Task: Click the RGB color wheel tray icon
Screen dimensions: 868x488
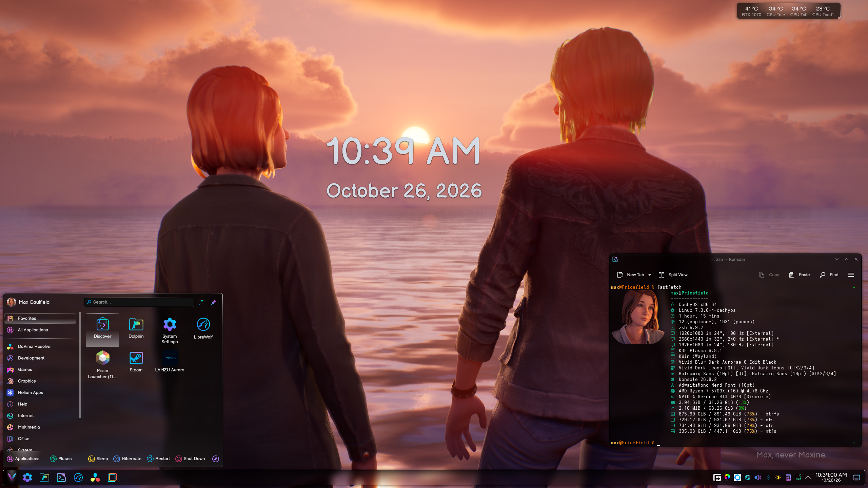Action: [727, 477]
